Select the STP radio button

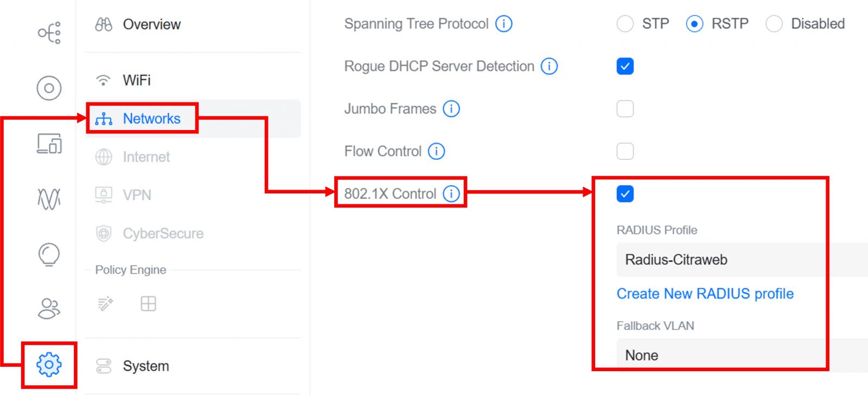point(625,24)
